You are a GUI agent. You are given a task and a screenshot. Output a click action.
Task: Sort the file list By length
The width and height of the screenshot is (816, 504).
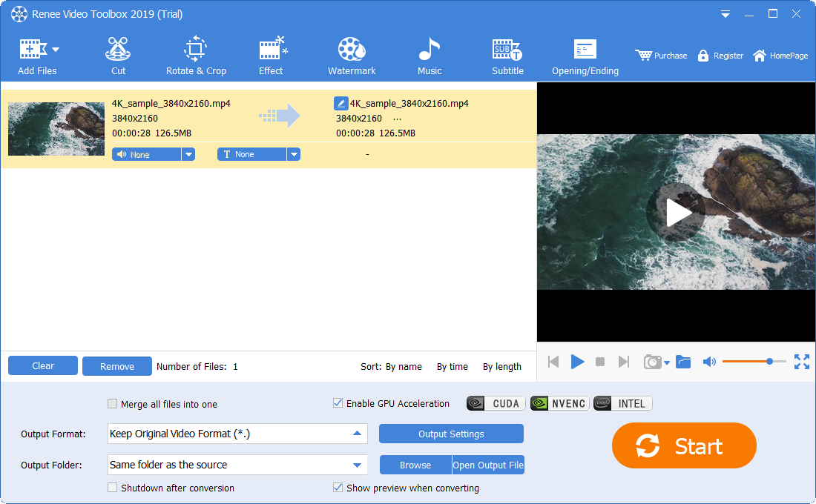click(x=501, y=366)
